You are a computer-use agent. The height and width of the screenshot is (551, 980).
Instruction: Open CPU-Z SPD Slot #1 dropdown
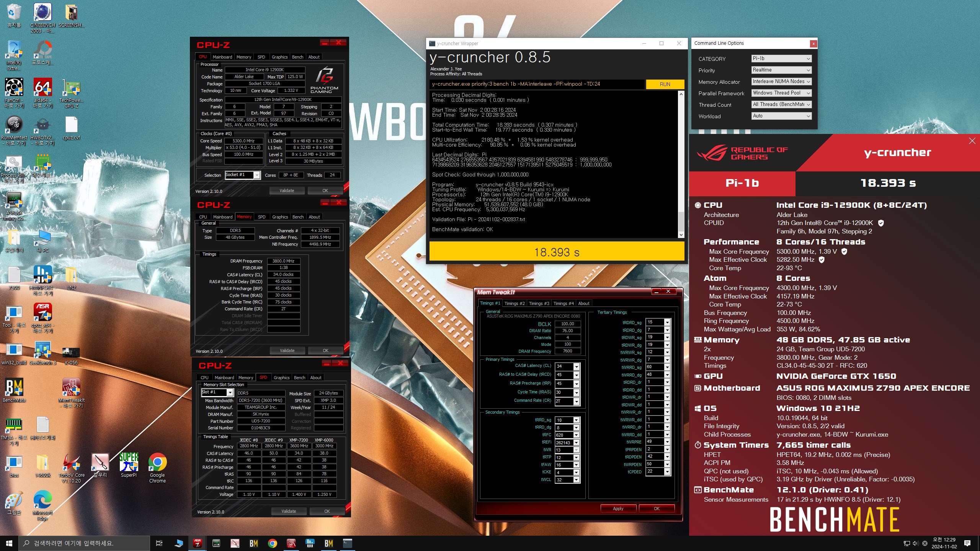(217, 392)
